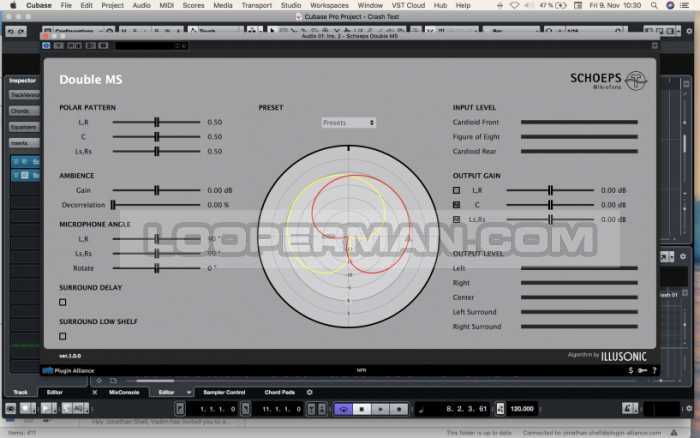Open Plugin Alliance logo menu
Image resolution: width=700 pixels, height=438 pixels.
tap(68, 371)
